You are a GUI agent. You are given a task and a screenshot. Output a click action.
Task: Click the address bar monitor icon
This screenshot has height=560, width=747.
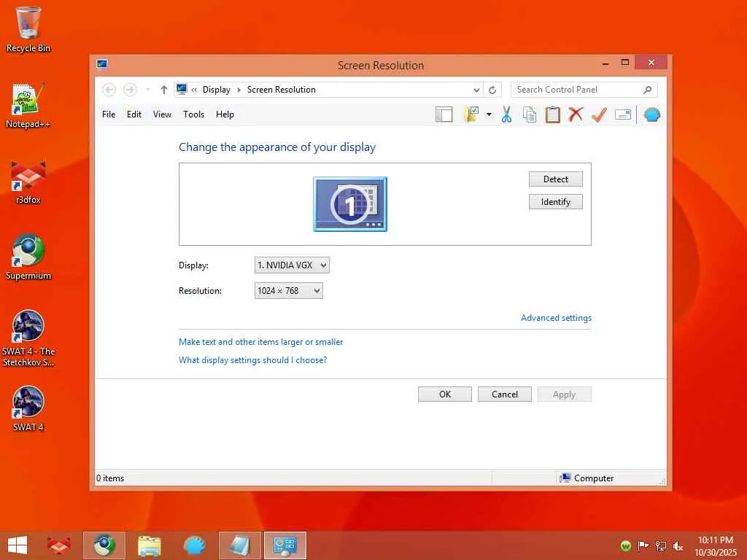[x=182, y=89]
